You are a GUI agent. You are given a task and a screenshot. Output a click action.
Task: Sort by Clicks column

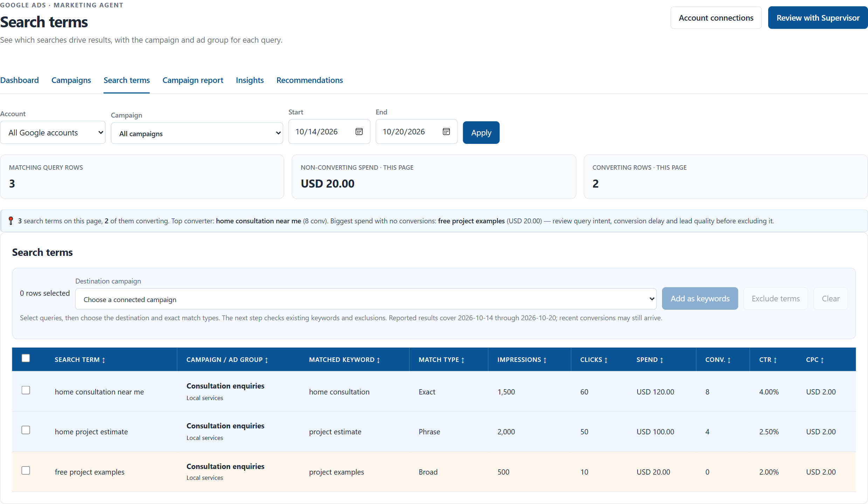[594, 360]
